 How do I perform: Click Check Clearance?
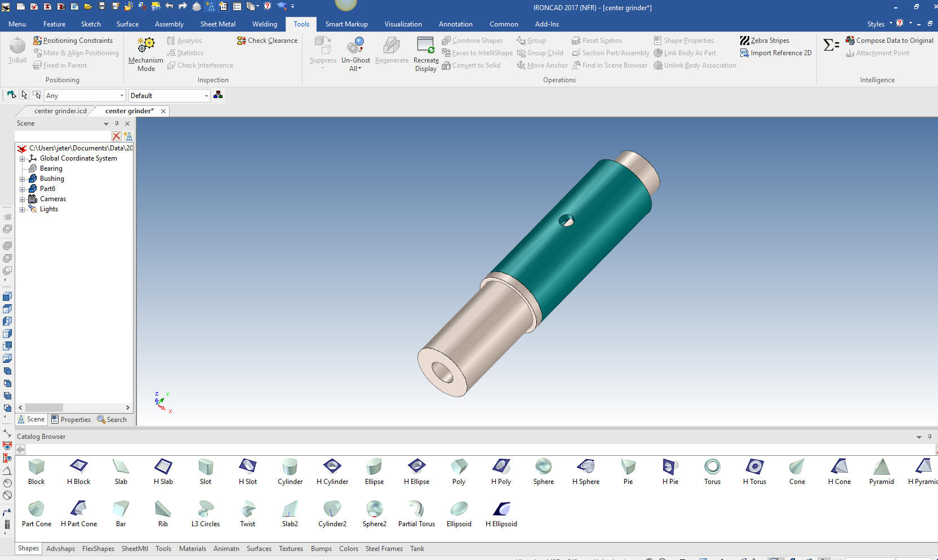tap(267, 41)
